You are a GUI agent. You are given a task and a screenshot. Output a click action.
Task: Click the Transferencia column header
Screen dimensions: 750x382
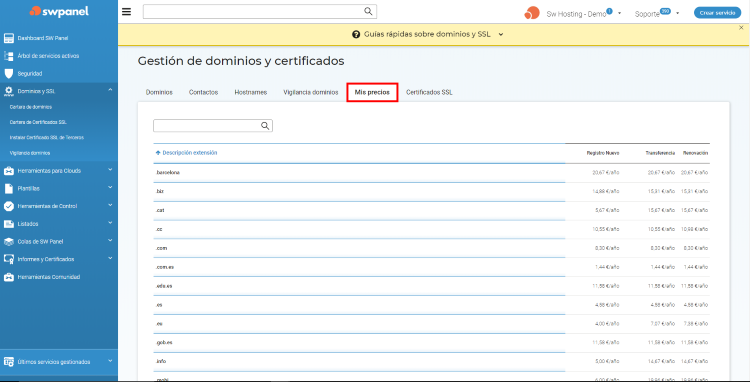[x=660, y=153]
